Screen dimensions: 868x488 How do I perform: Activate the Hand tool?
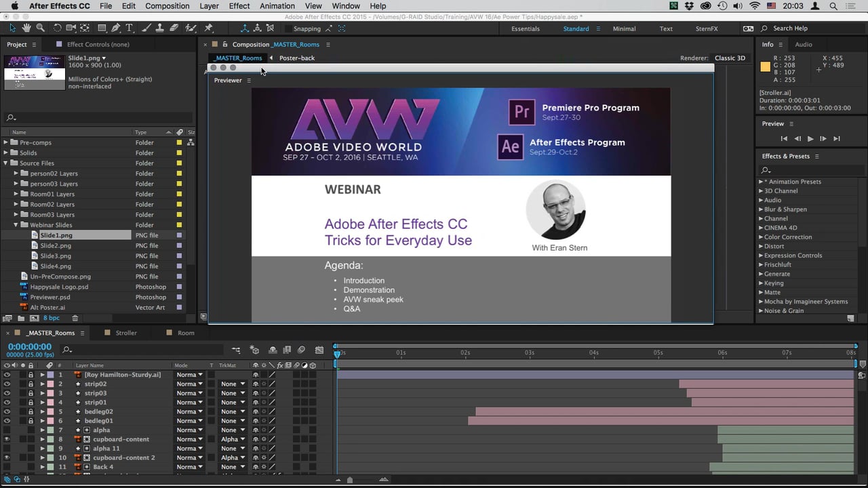tap(26, 28)
